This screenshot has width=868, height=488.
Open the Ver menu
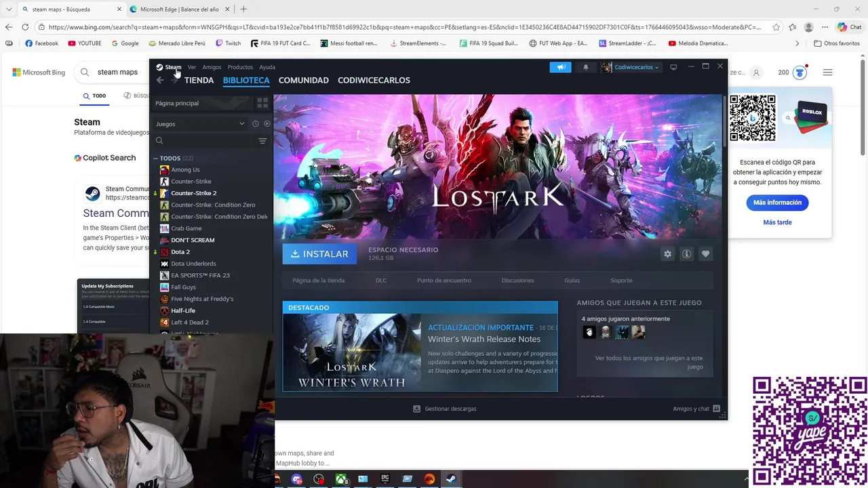coord(192,67)
